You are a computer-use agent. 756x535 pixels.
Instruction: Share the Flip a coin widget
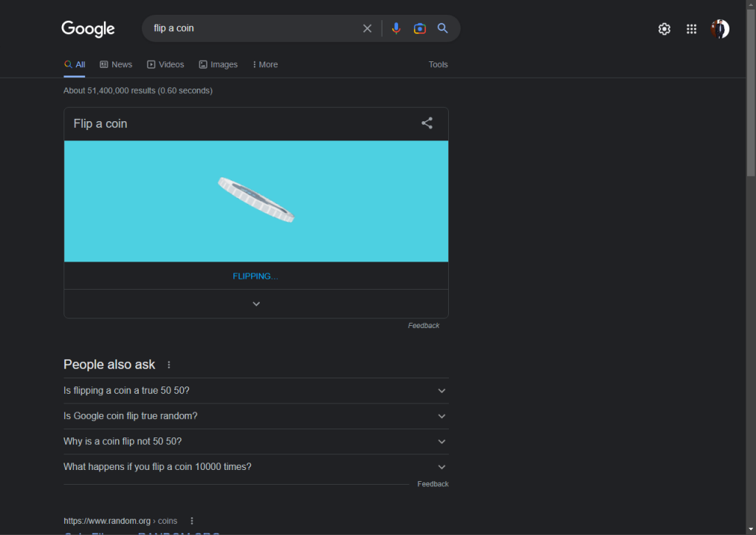427,123
